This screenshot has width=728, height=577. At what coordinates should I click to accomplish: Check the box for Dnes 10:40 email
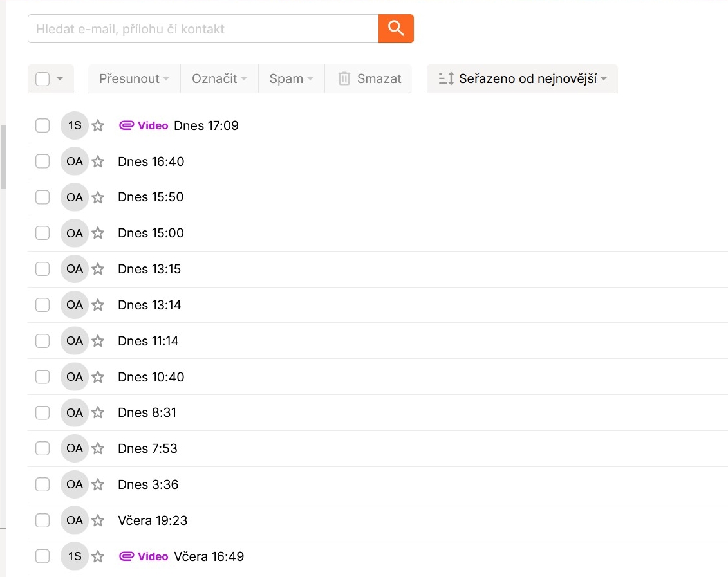tap(42, 377)
